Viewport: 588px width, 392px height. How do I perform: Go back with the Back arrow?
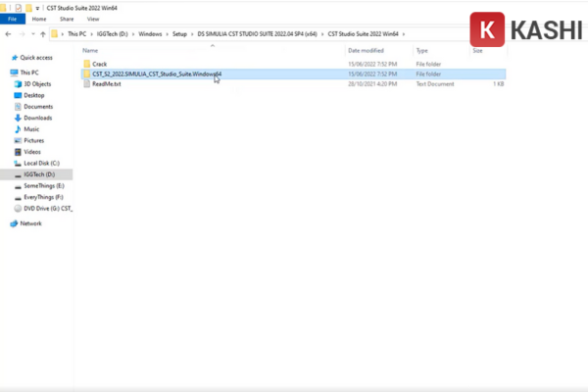8,34
